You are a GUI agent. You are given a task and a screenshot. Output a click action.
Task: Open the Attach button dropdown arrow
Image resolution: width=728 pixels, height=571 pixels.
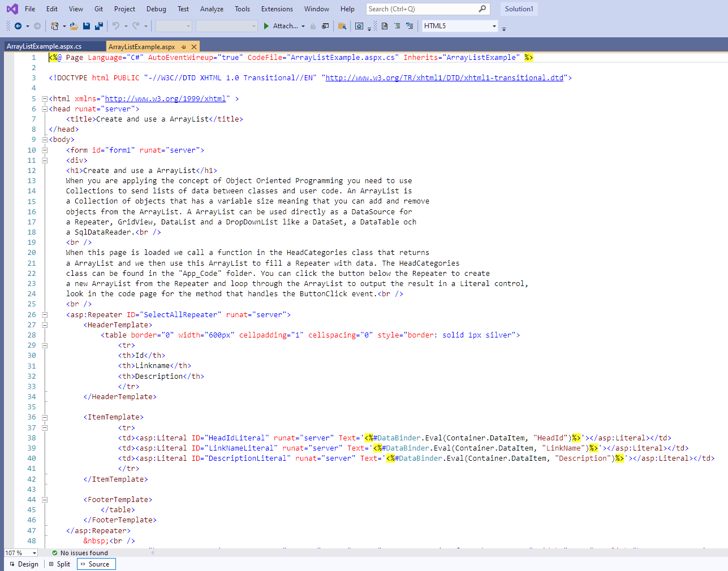(303, 26)
